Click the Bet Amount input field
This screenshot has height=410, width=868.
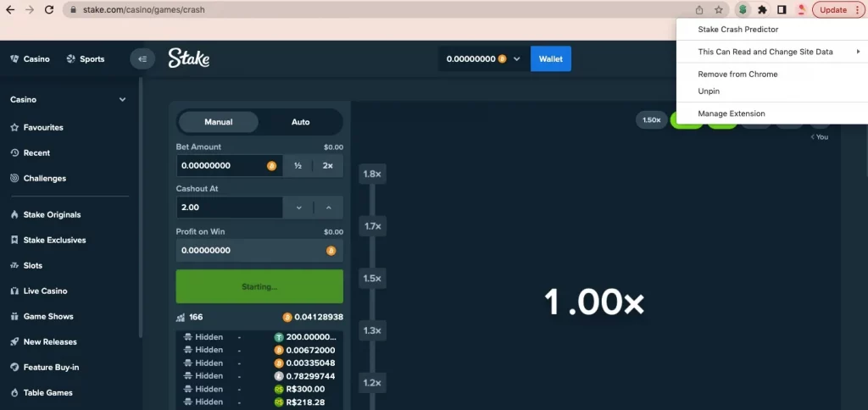[229, 165]
